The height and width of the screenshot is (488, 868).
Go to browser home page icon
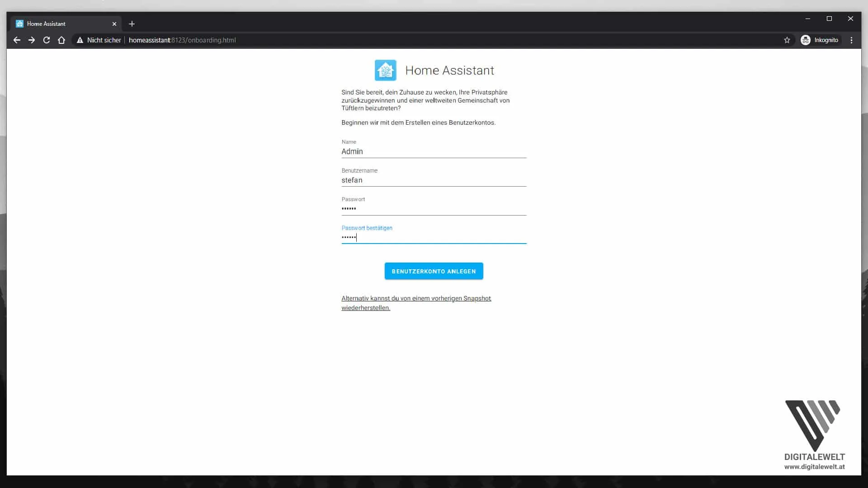click(x=61, y=40)
